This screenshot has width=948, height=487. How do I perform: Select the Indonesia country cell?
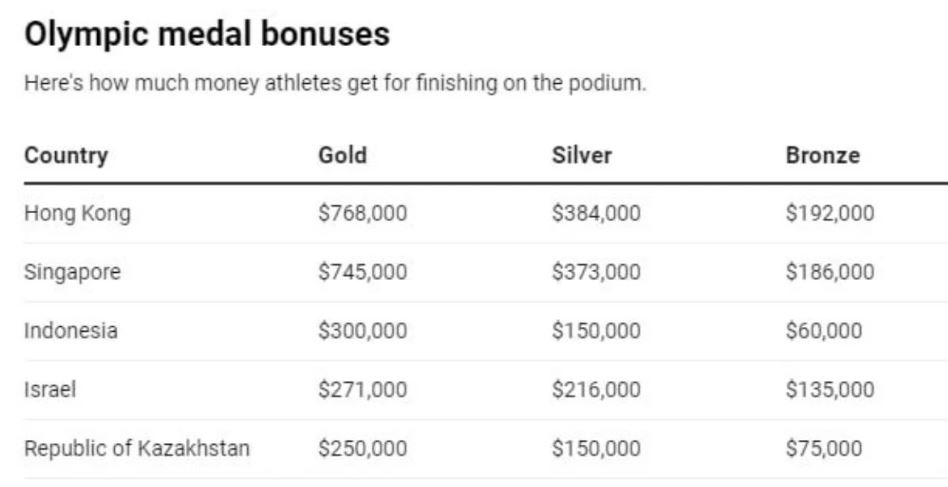click(x=70, y=331)
